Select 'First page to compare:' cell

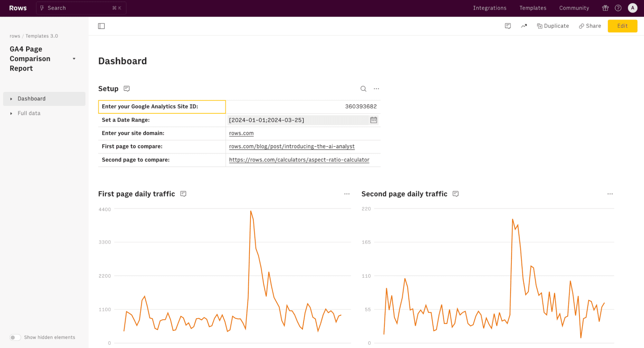click(162, 146)
